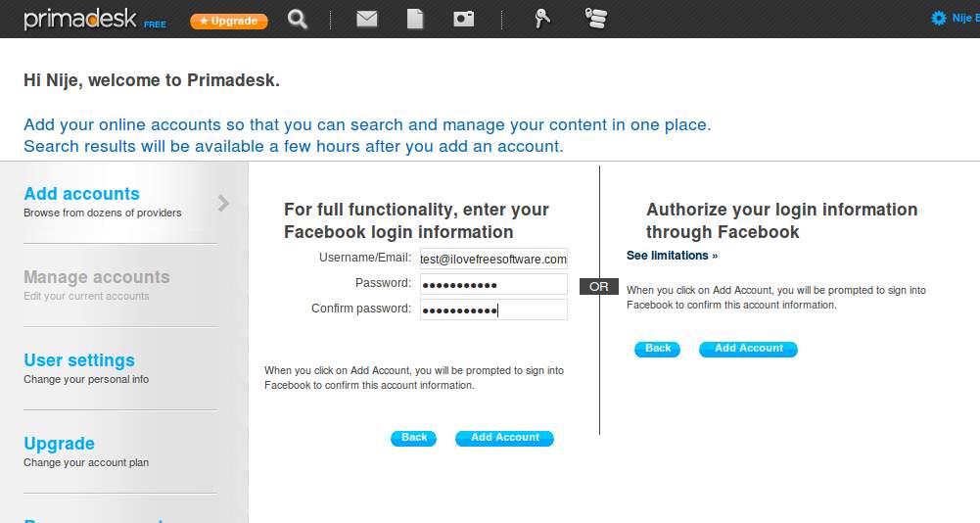This screenshot has height=523, width=980.
Task: Expand the Add accounts arrow chevron
Action: 224,203
